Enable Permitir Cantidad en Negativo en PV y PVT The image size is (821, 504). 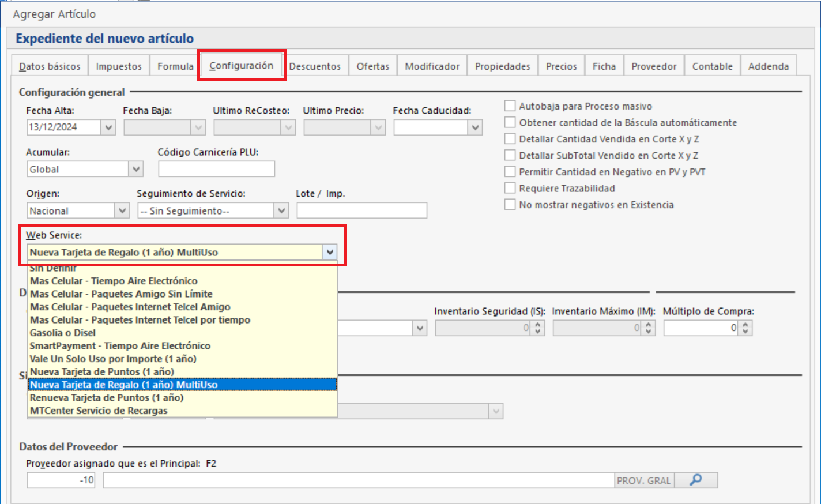click(510, 172)
